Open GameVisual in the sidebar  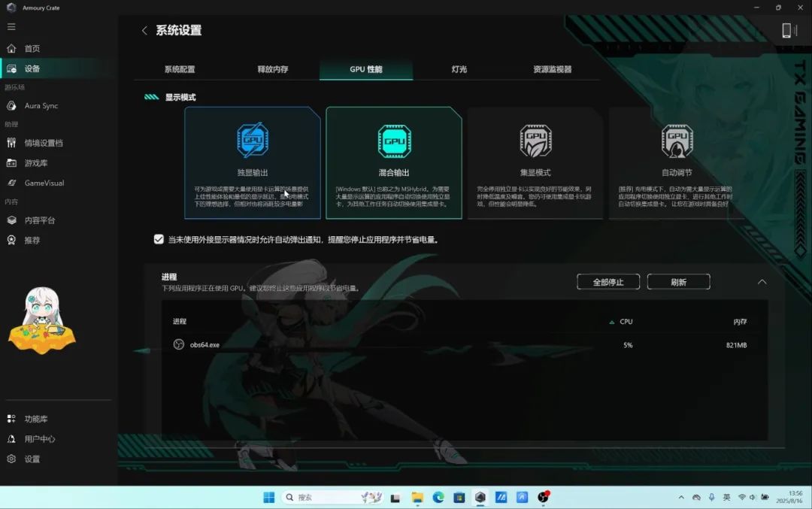[x=44, y=183]
